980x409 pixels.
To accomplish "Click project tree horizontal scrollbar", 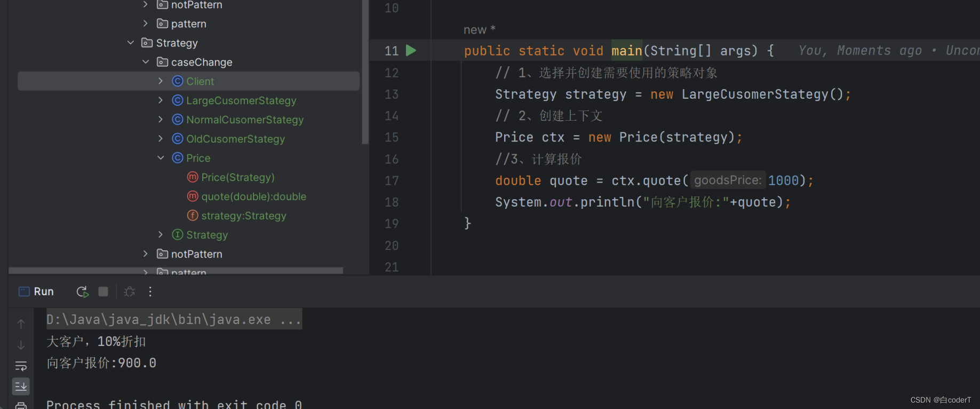I will click(176, 271).
